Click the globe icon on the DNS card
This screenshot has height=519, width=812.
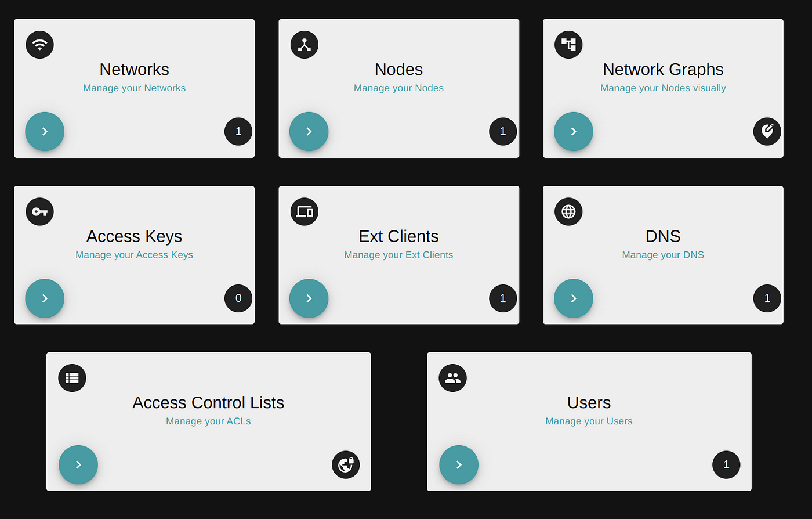coord(568,211)
